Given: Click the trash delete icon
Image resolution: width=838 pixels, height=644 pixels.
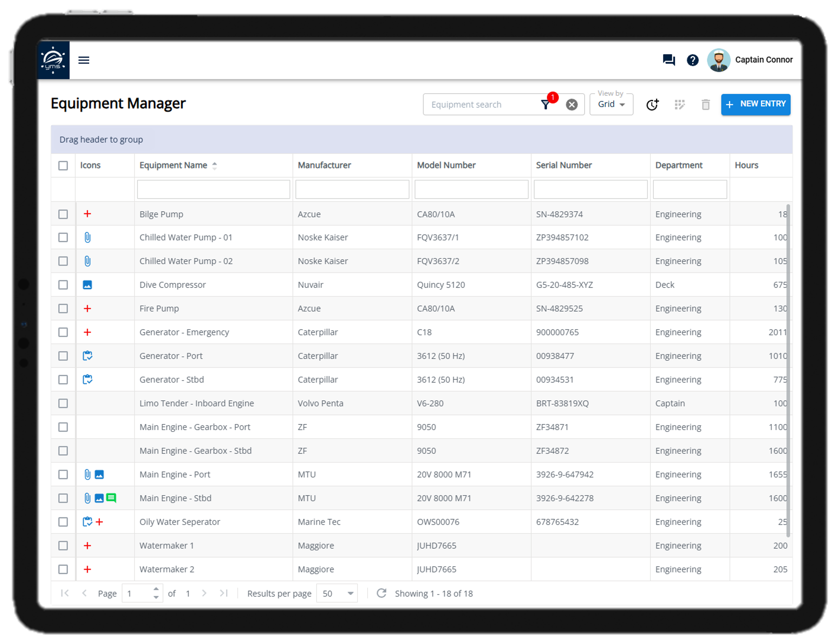Looking at the screenshot, I should 705,105.
